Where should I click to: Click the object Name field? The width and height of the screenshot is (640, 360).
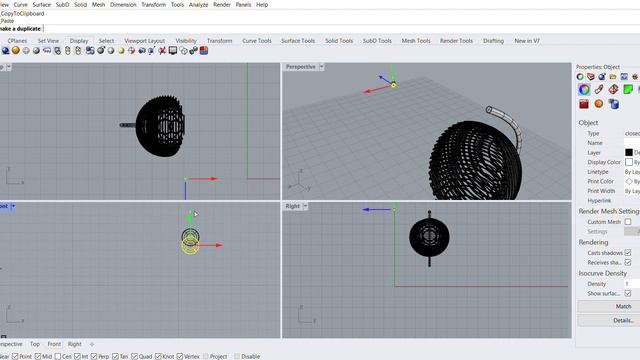point(632,143)
